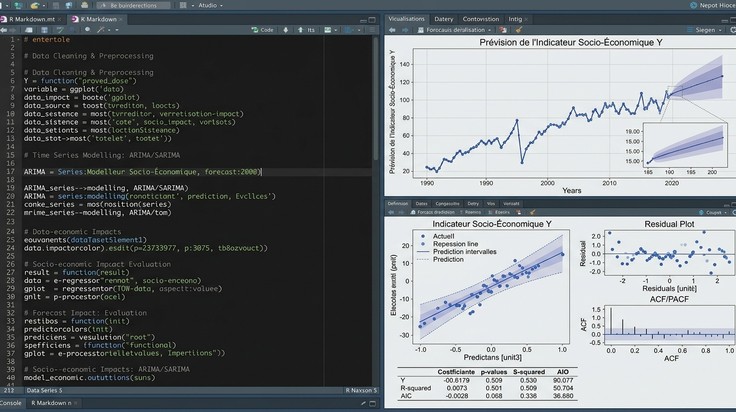The width and height of the screenshot is (736, 412).
Task: Go to previous plot in Vicualisations pane
Action: (392, 30)
